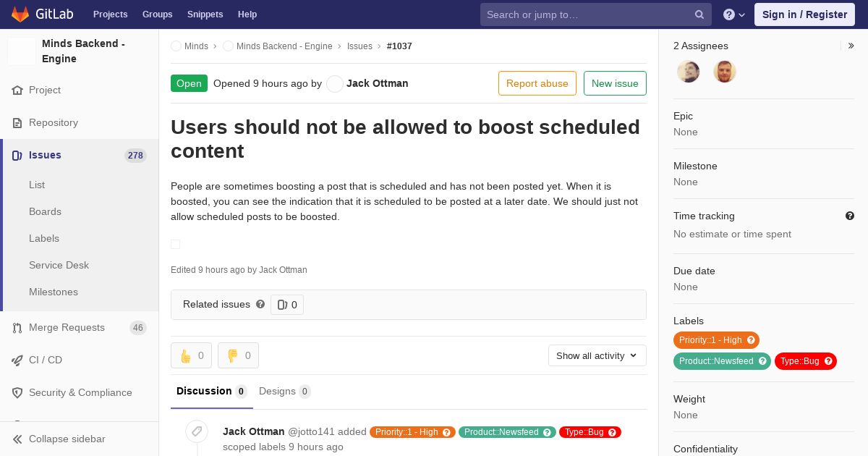The width and height of the screenshot is (868, 456).
Task: Click the first assignee avatar
Action: [x=689, y=72]
